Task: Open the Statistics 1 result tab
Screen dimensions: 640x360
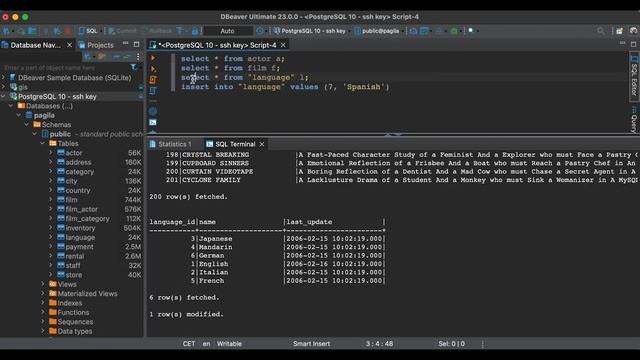Action: (x=171, y=144)
